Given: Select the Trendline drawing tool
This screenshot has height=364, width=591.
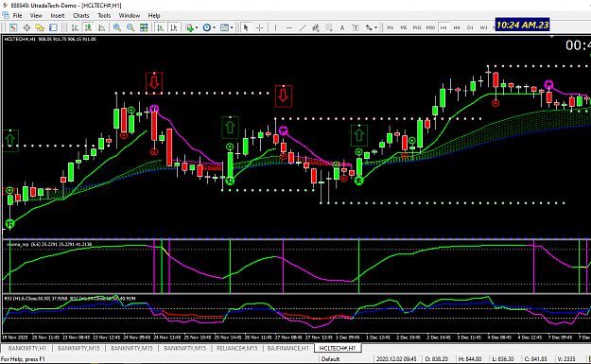Looking at the screenshot, I should 303,27.
